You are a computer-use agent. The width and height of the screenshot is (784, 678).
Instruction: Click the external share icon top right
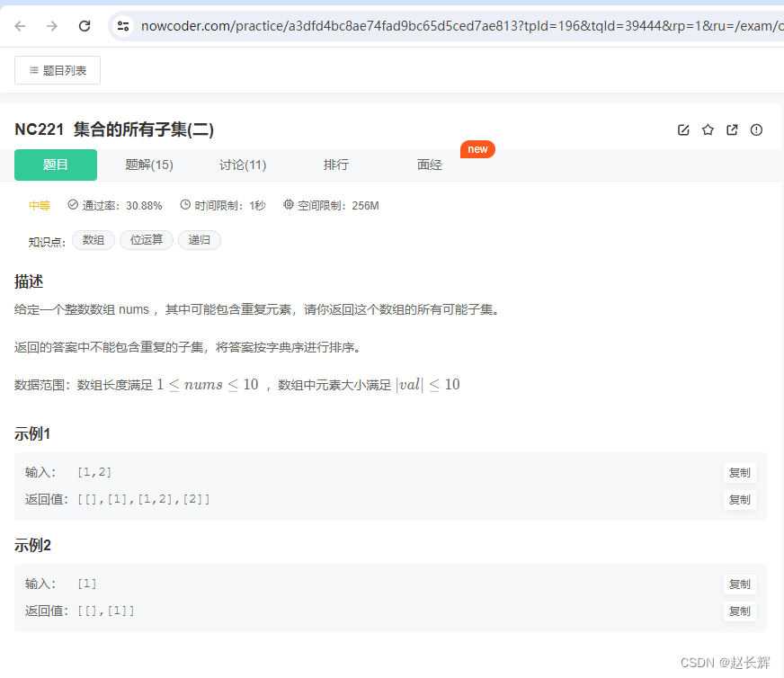point(732,129)
